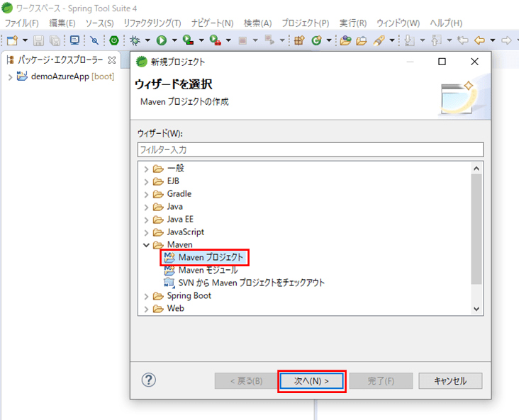This screenshot has width=519, height=420.
Task: Open the Run dropdown arrow in toolbar
Action: point(174,41)
